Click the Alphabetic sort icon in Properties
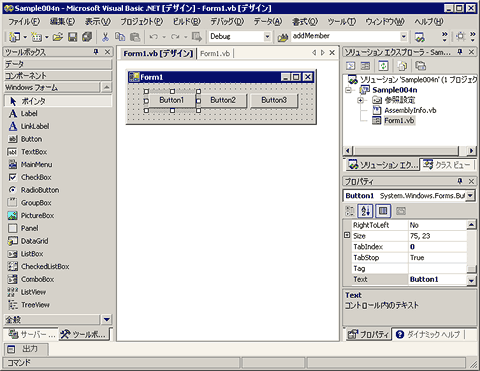 click(x=365, y=211)
